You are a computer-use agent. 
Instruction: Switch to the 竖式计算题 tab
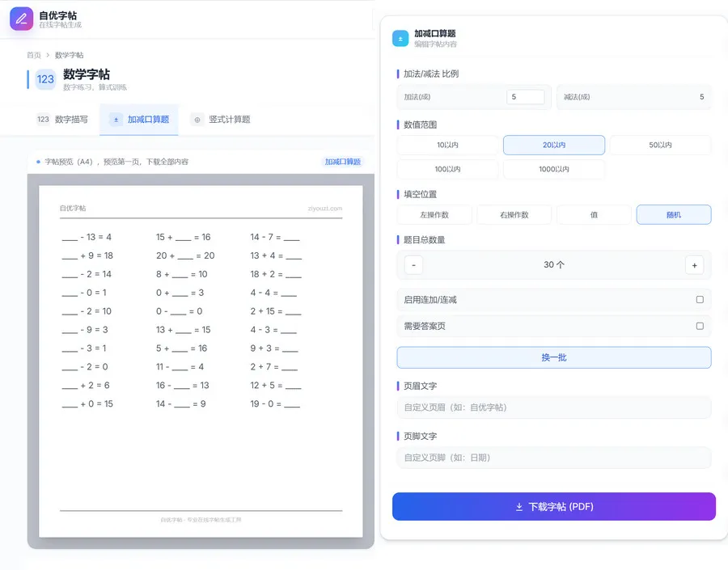click(x=229, y=120)
